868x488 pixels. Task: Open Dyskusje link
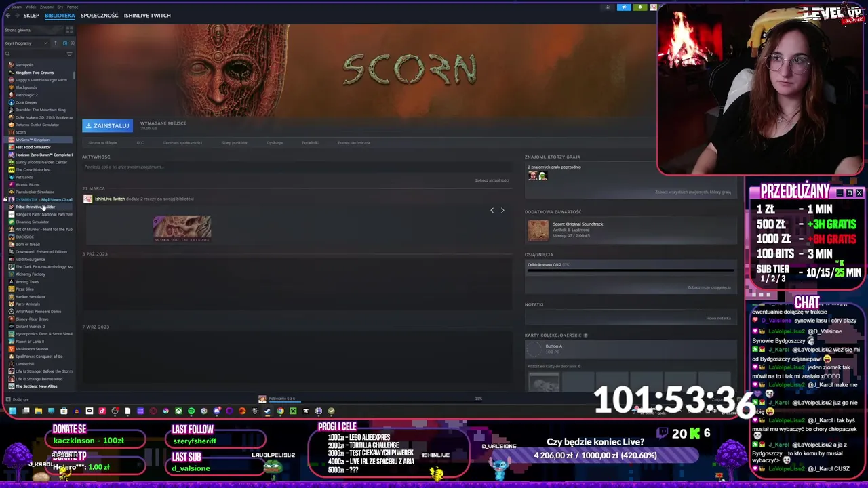click(275, 143)
